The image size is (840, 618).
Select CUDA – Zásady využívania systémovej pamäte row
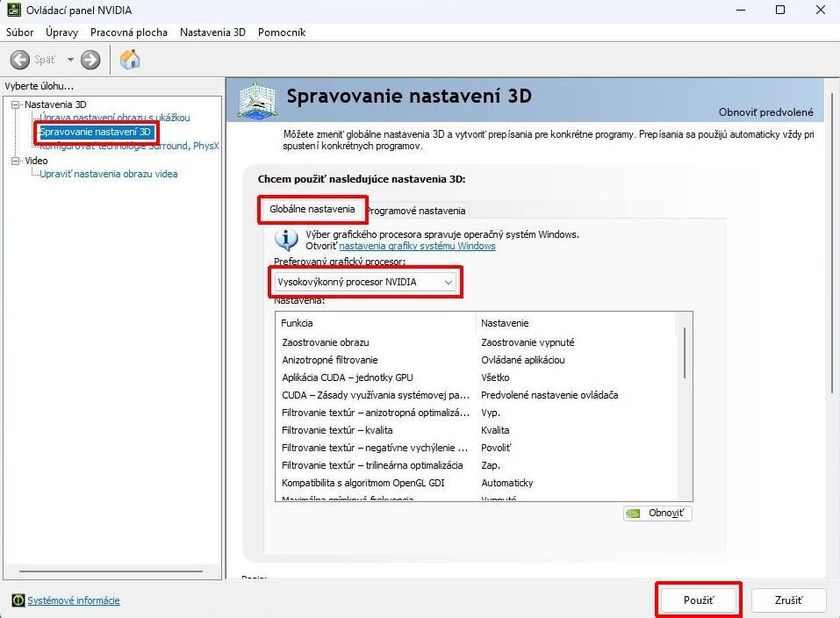tap(476, 395)
